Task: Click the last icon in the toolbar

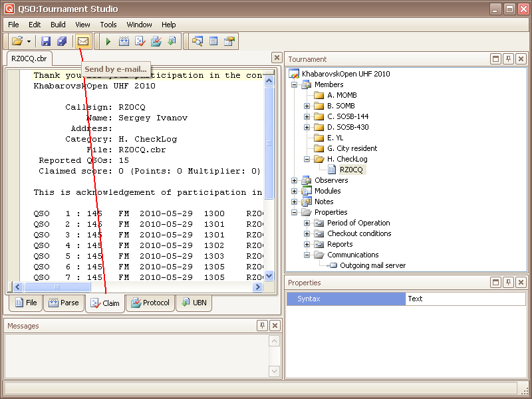Action: (229, 41)
